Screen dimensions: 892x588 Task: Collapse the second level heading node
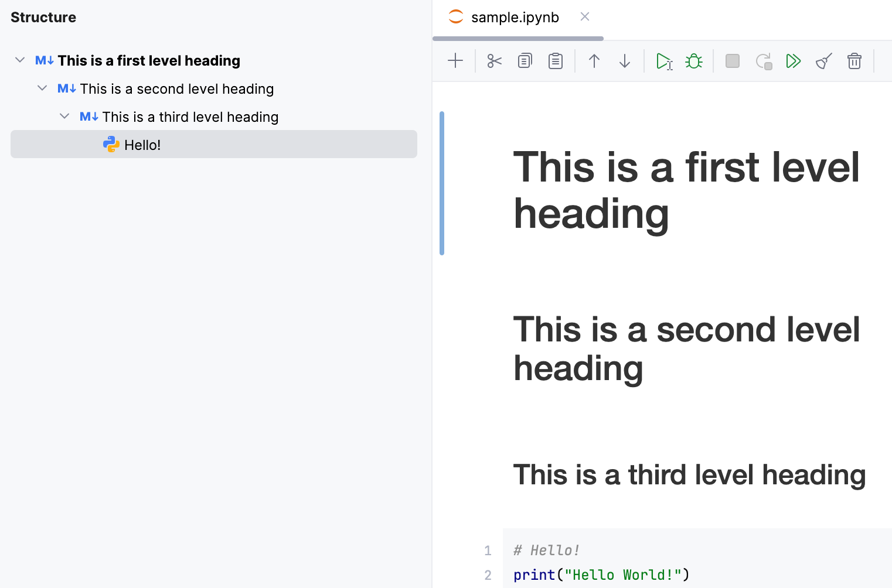tap(42, 87)
